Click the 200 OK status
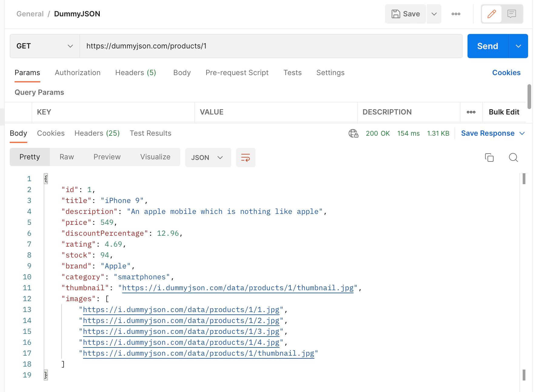The width and height of the screenshot is (536, 392). [x=378, y=133]
